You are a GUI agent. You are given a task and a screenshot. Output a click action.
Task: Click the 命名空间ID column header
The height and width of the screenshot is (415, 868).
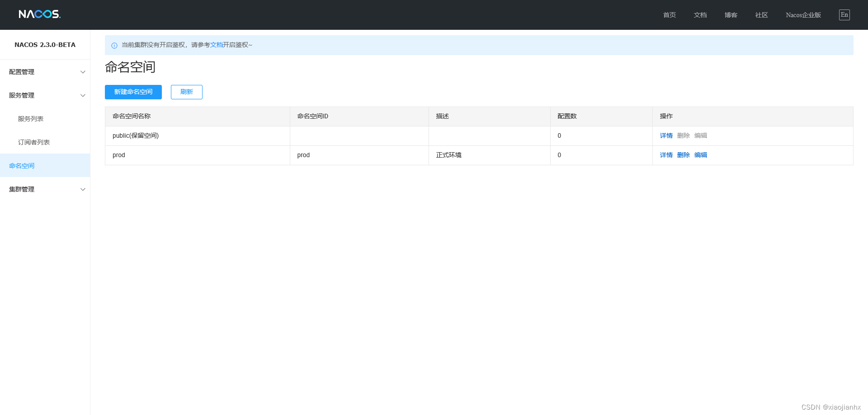(359, 117)
